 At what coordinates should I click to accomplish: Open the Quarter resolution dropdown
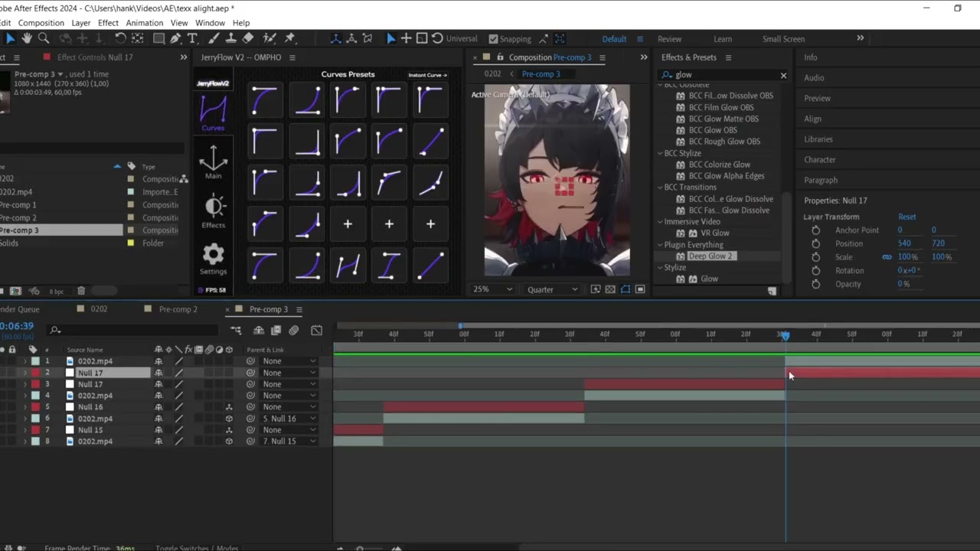[552, 289]
